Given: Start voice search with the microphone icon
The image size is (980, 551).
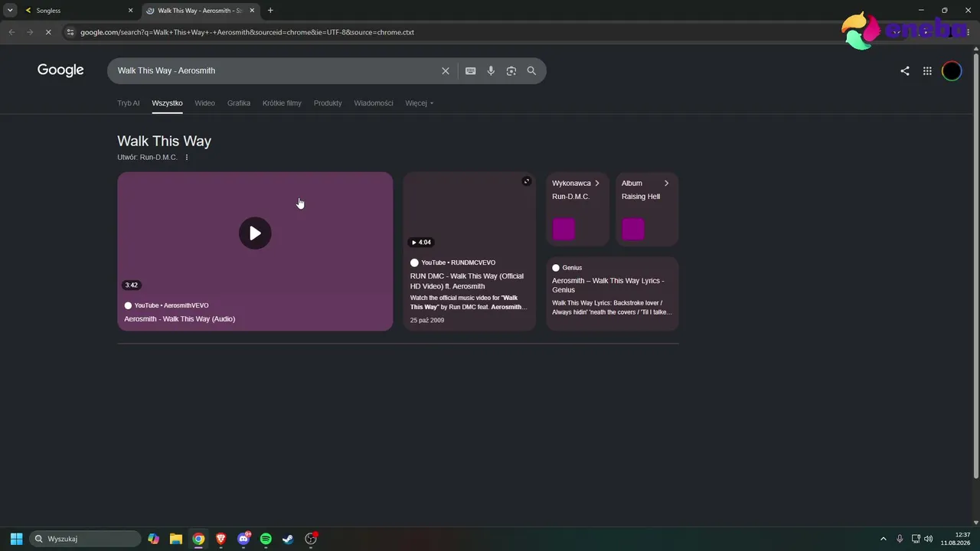Looking at the screenshot, I should tap(491, 71).
